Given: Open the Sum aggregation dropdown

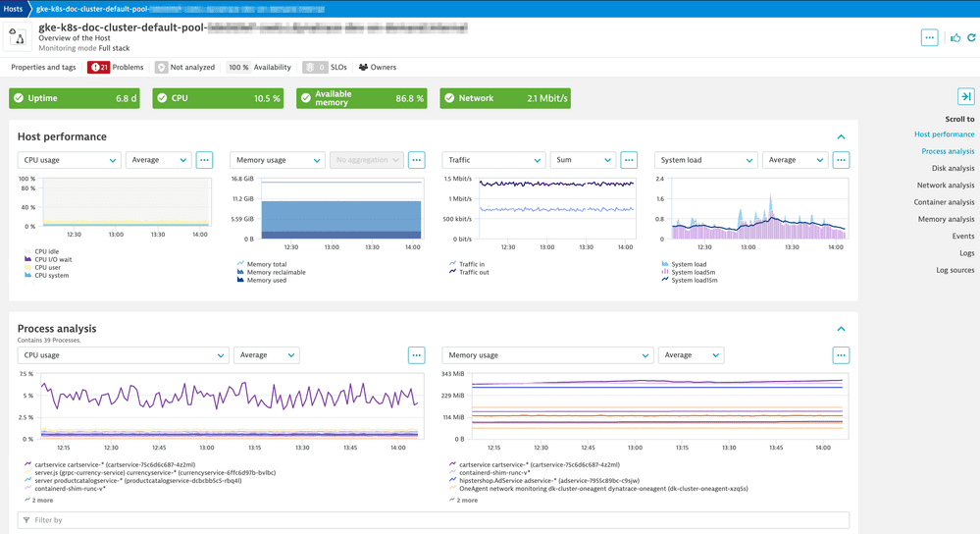Looking at the screenshot, I should [x=582, y=160].
